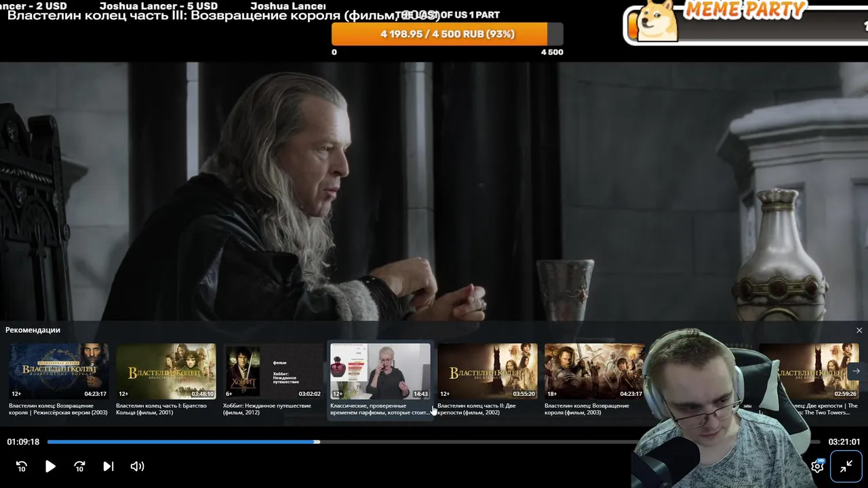Image resolution: width=868 pixels, height=488 pixels.
Task: Open Братство Кольца (фильм, 2001) thumbnail
Action: point(166,371)
